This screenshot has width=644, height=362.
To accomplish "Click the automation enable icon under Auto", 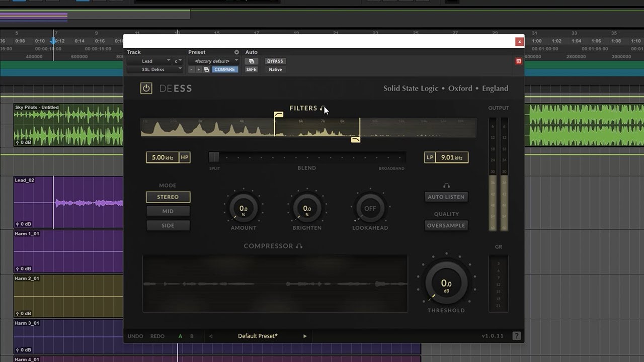I will pyautogui.click(x=251, y=61).
